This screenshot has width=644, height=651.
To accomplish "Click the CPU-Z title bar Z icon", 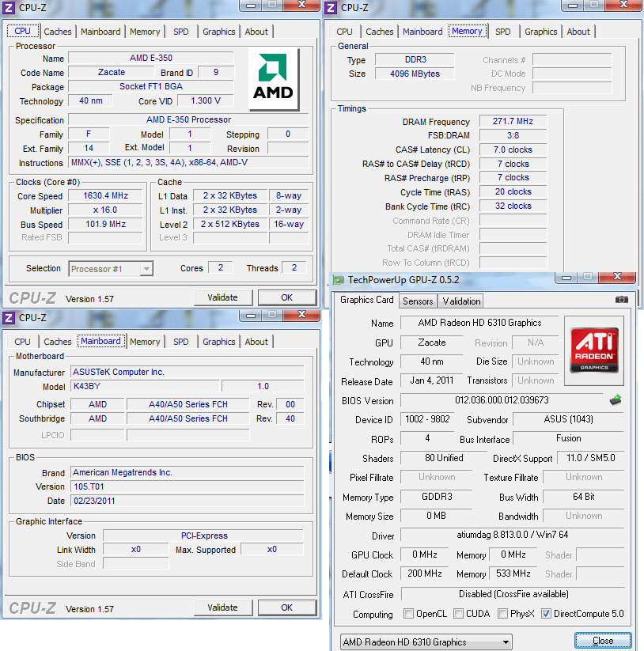I will point(7,7).
